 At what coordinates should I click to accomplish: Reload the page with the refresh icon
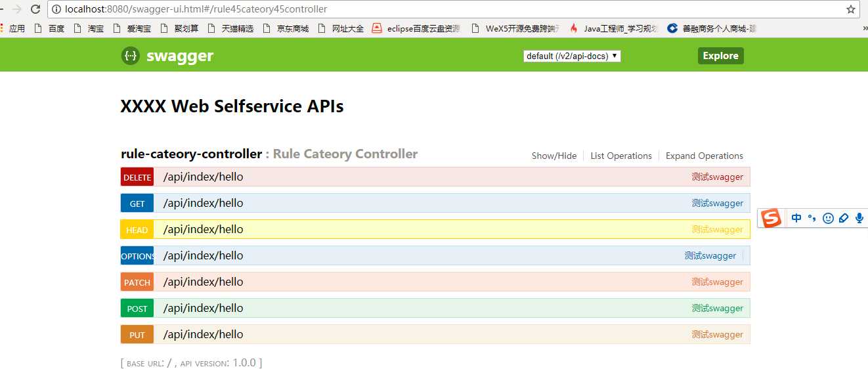[35, 9]
